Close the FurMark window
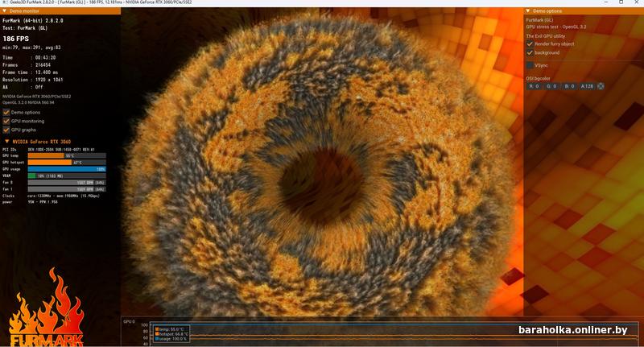The width and height of the screenshot is (644, 347). pyautogui.click(x=636, y=2)
